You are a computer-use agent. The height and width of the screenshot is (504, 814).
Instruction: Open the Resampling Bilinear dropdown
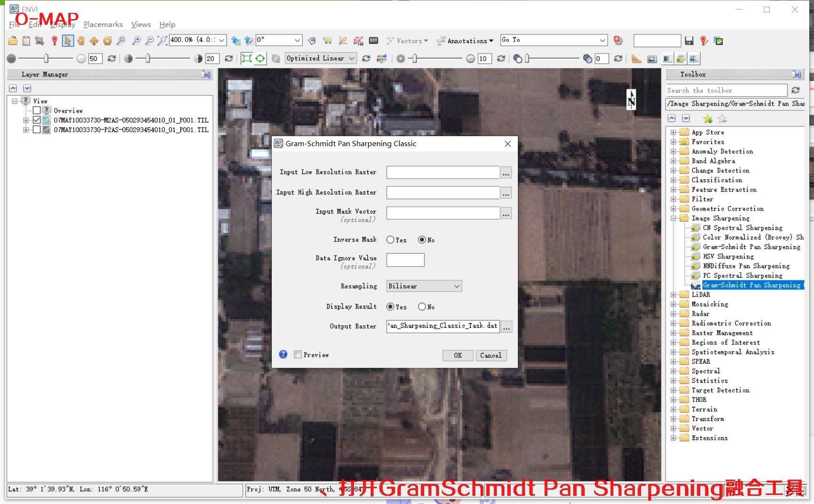[424, 286]
